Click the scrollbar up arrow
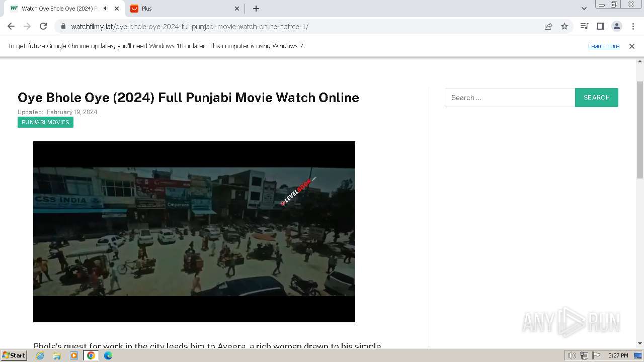Image resolution: width=644 pixels, height=362 pixels. (640, 61)
